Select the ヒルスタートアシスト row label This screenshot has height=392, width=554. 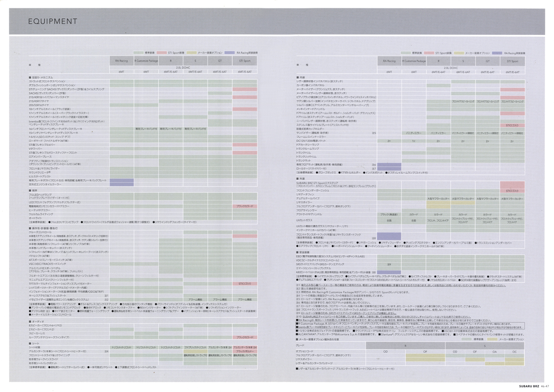40,177
